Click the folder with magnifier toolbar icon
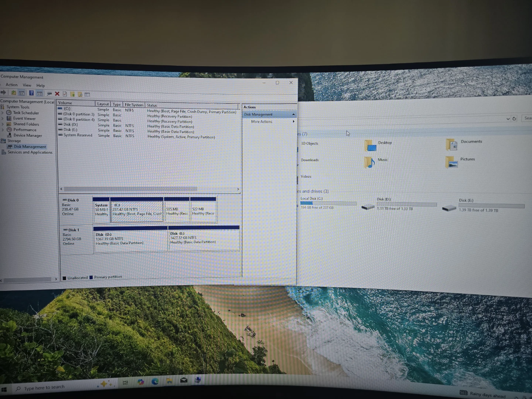 (x=80, y=94)
